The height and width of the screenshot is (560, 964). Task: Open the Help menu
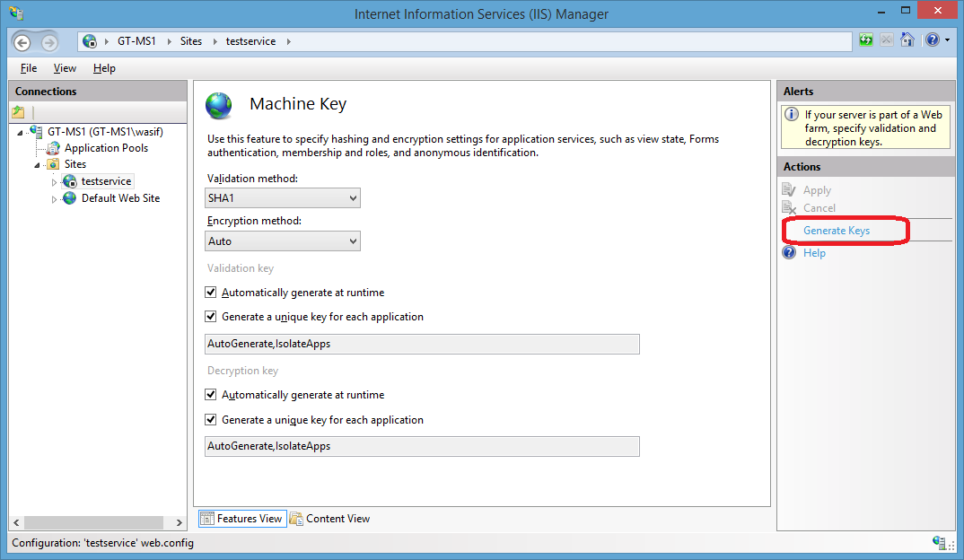pyautogui.click(x=104, y=68)
